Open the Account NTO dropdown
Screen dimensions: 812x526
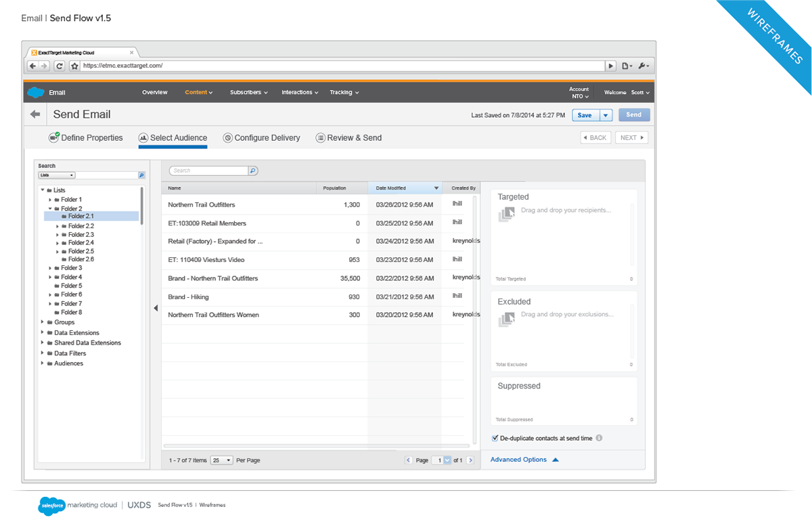coord(579,93)
